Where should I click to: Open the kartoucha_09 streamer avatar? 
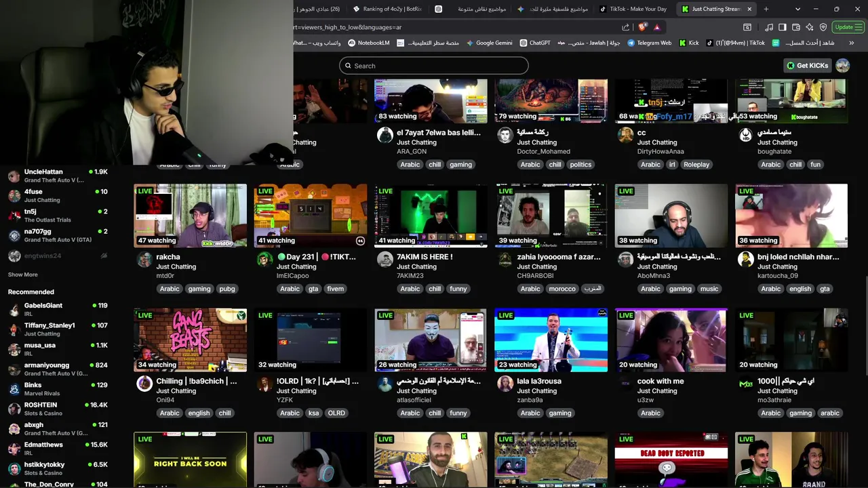point(745,259)
